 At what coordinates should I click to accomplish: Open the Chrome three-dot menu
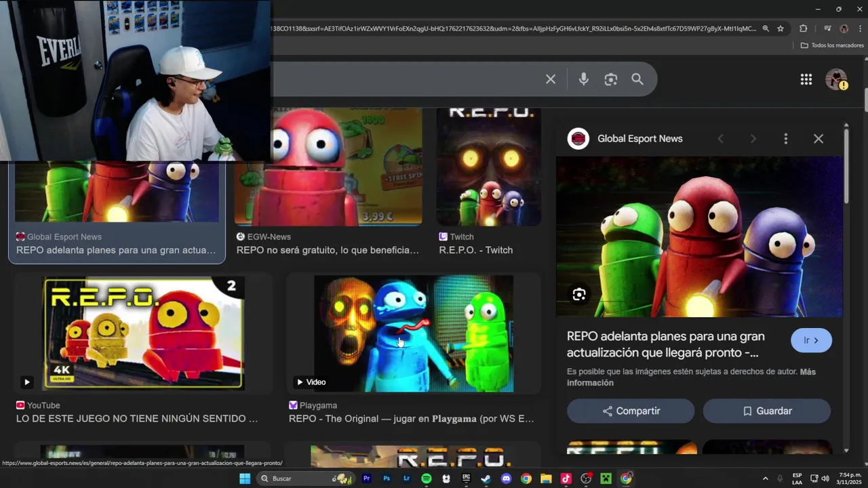tap(860, 28)
